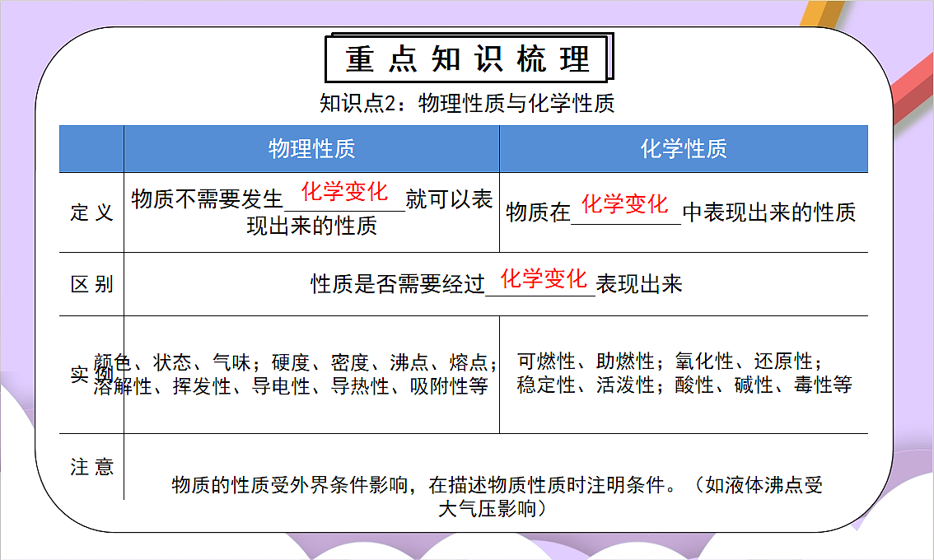Click the 化学性质 column header

684,149
